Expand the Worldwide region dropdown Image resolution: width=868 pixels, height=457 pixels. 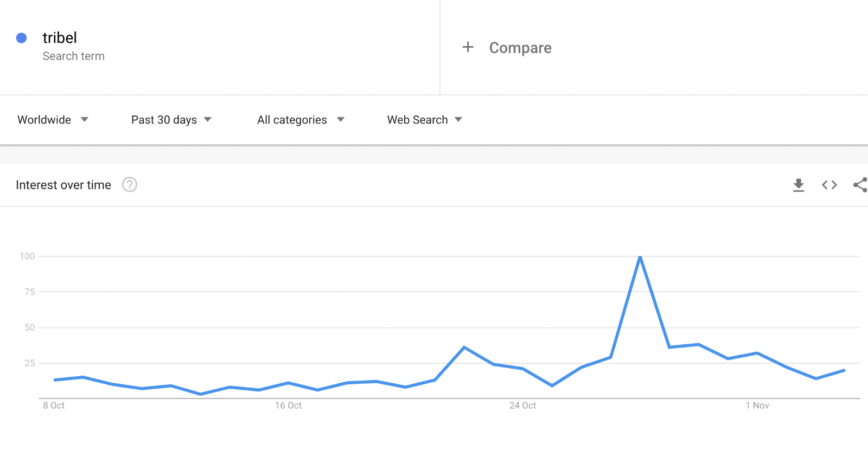pos(53,120)
